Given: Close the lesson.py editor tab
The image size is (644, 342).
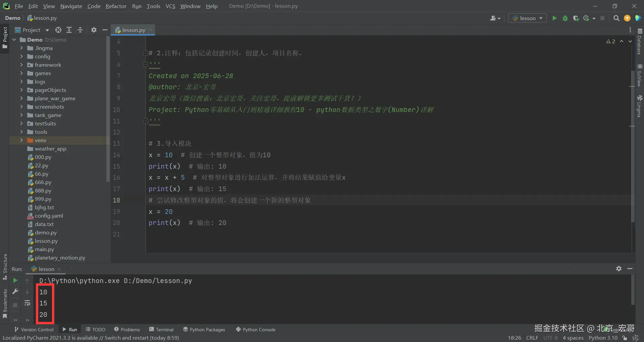Looking at the screenshot, I should [150, 30].
